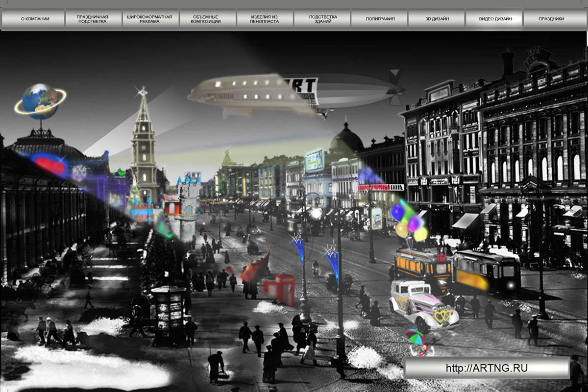
Task: Open the 3D ДИЗАЙН page
Action: click(x=437, y=19)
